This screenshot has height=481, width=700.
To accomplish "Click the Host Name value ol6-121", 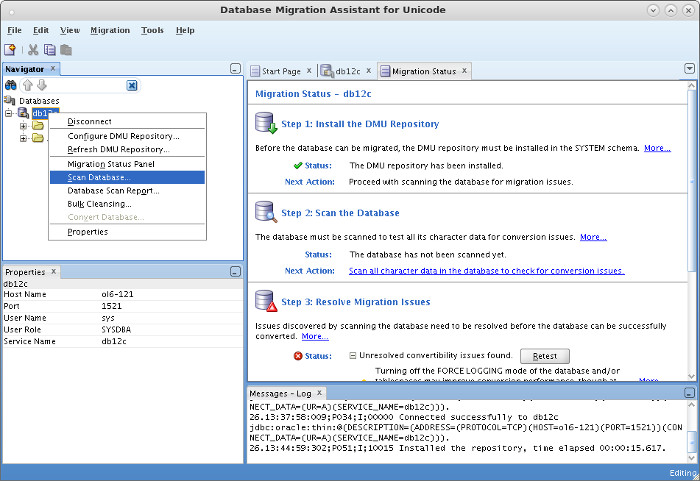I will pos(117,294).
